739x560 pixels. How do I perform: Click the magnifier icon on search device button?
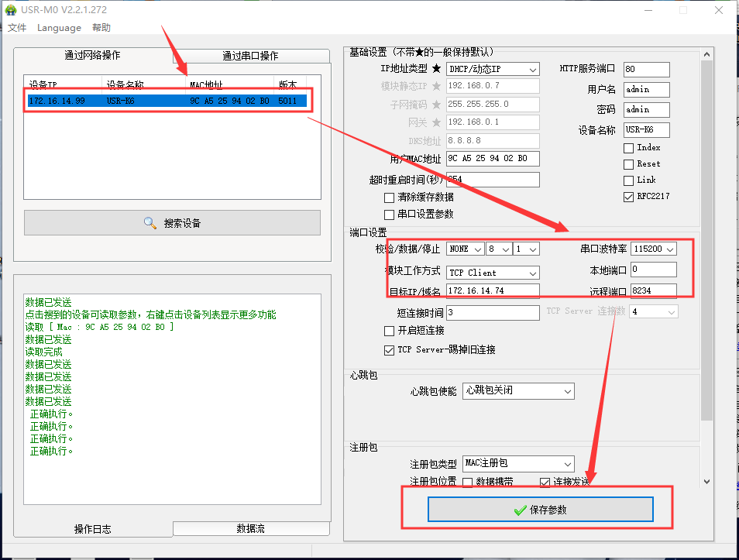tap(150, 223)
